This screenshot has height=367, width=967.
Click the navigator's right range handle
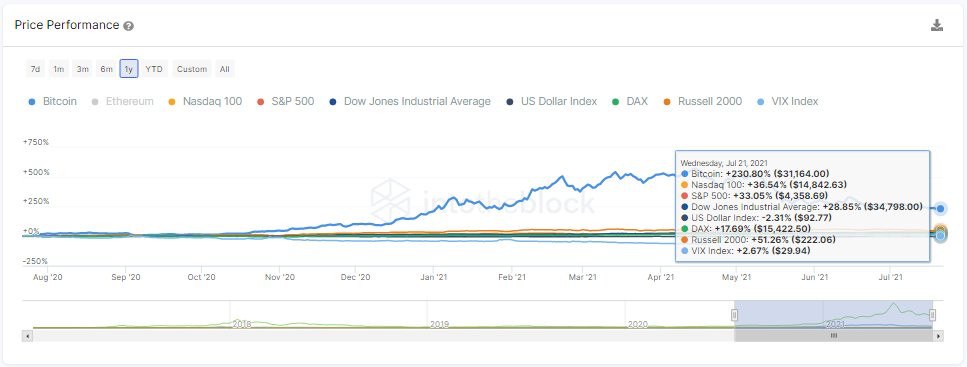(932, 315)
